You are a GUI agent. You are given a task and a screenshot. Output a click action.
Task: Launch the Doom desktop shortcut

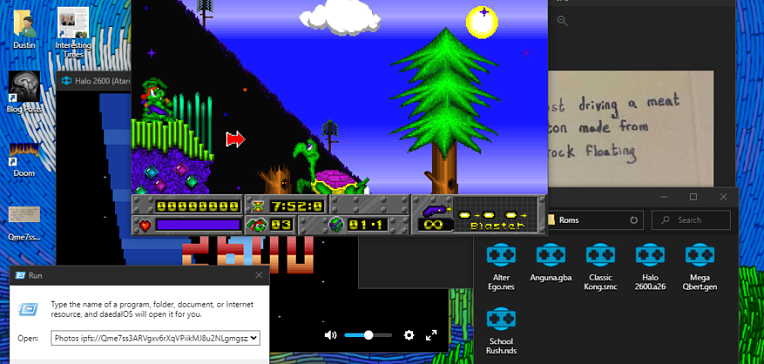tap(24, 159)
